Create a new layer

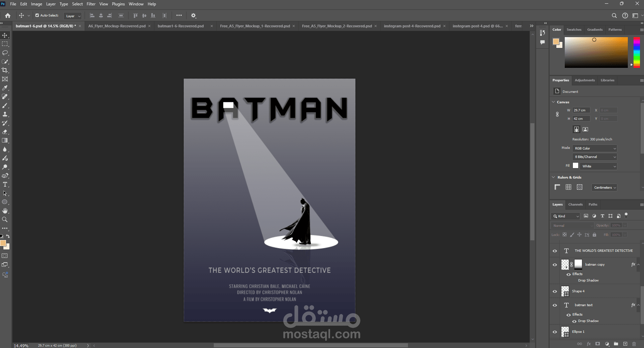pos(625,344)
